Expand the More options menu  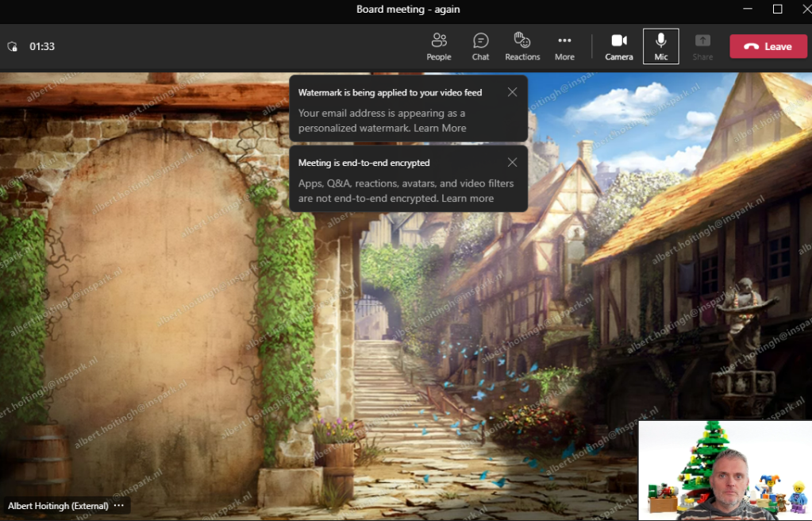click(x=564, y=46)
